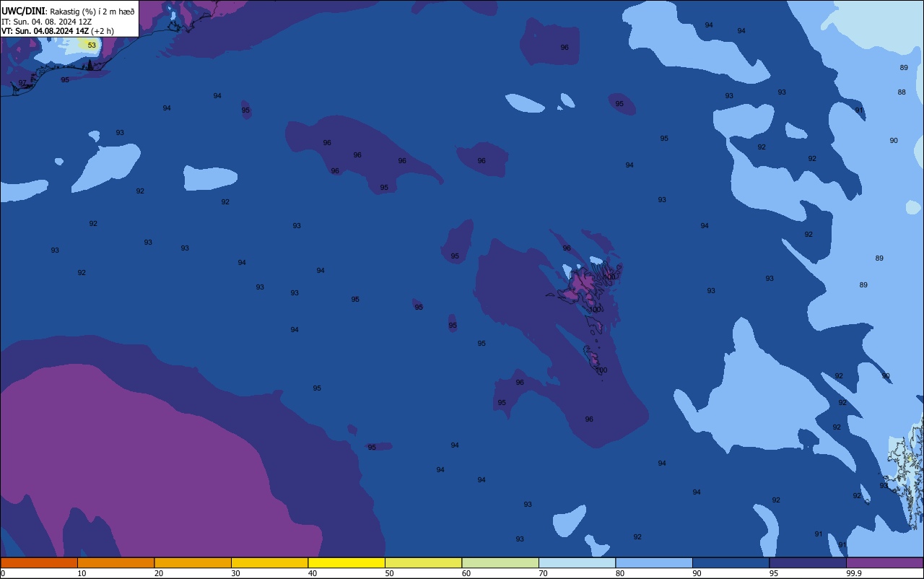This screenshot has height=579, width=924.
Task: Click the '97' humidity value label
Action: point(22,83)
